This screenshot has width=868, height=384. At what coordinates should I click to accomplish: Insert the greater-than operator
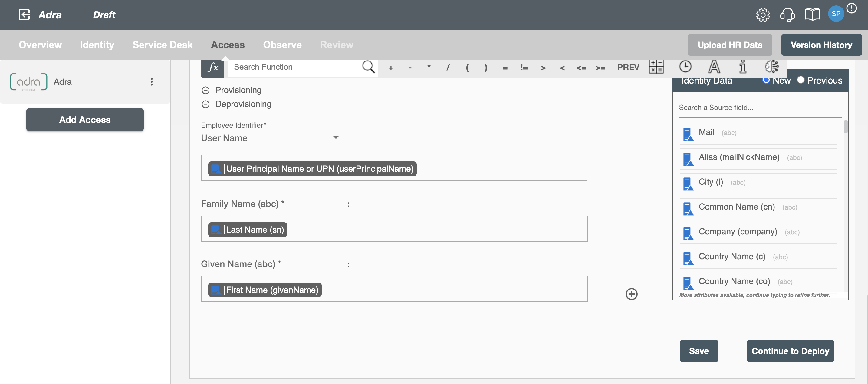click(x=543, y=68)
